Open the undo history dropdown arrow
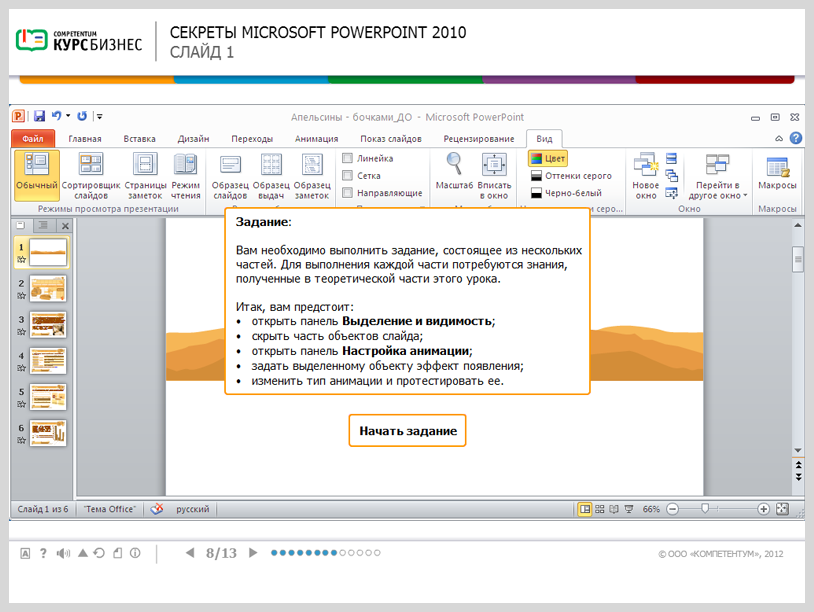This screenshot has width=814, height=612. 68,116
